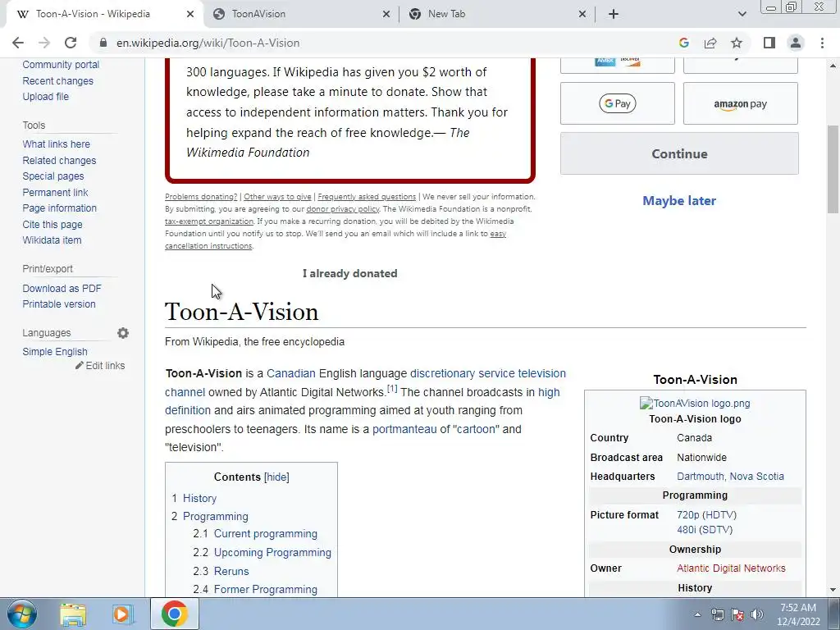840x630 pixels.
Task: Open Permanent link
Action: coord(55,192)
